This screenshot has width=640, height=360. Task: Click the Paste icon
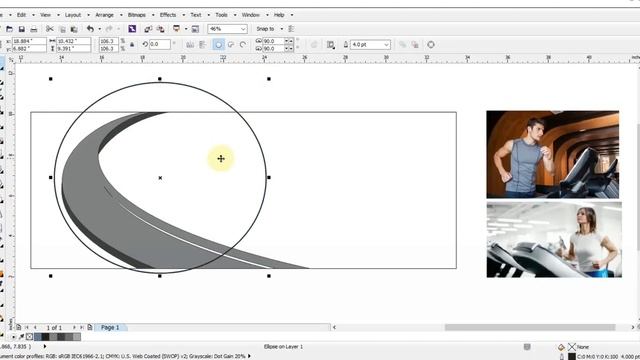[74, 29]
